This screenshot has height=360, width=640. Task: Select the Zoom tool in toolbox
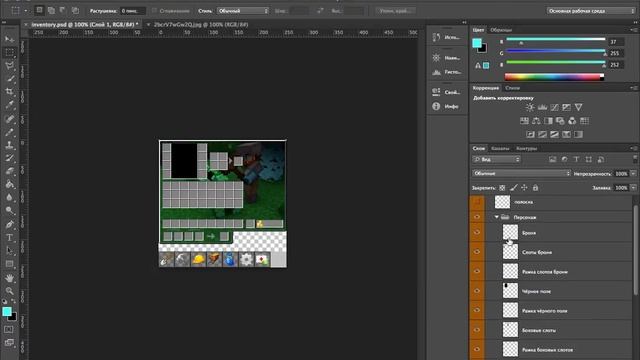pos(9,291)
